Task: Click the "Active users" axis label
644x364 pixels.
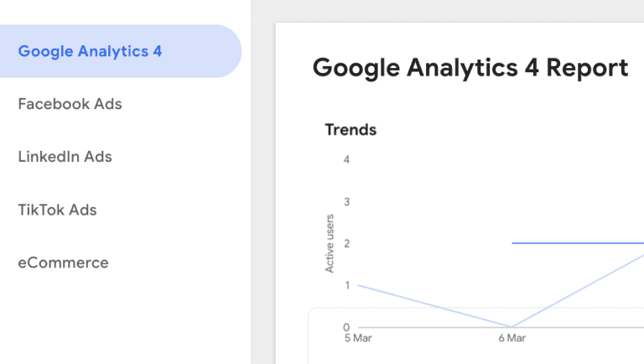Action: pos(330,243)
